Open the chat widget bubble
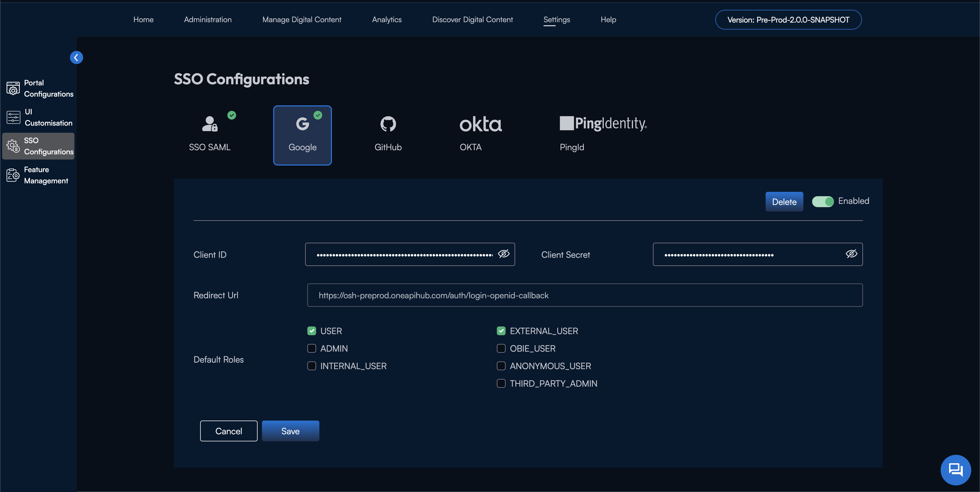Screen dimensions: 980x492 956,470
